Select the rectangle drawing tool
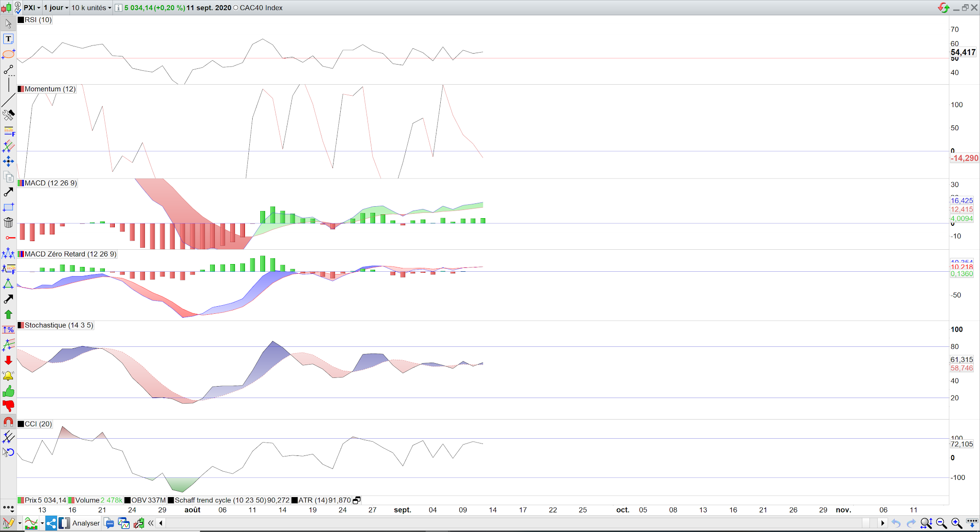This screenshot has width=980, height=532. click(8, 207)
